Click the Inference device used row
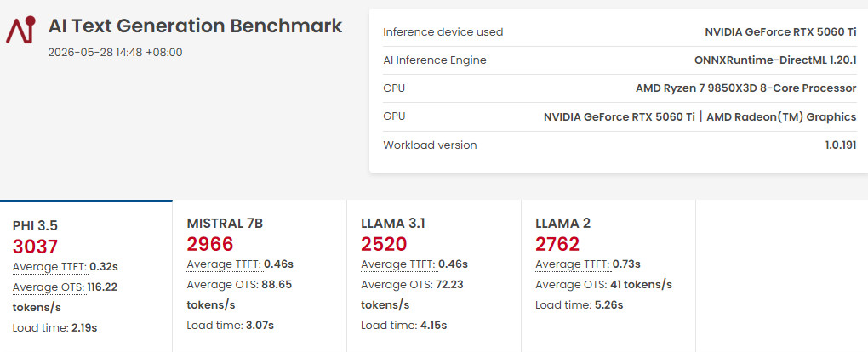The height and width of the screenshot is (352, 868). point(620,32)
